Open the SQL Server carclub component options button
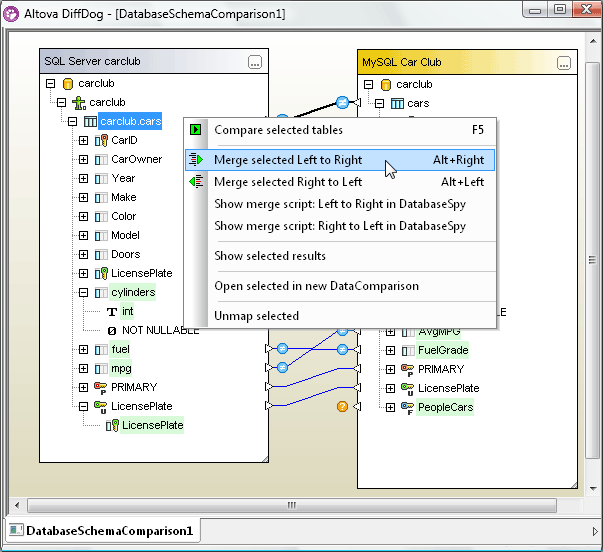 [255, 62]
